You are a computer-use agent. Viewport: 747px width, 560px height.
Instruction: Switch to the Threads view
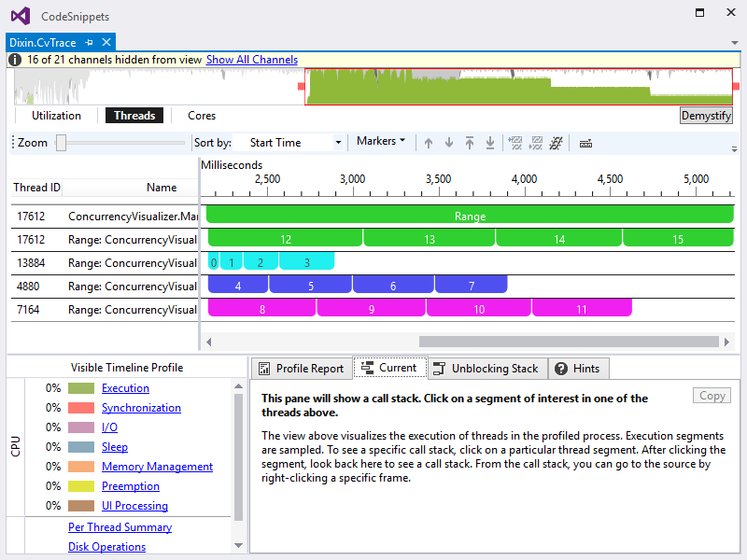[134, 116]
